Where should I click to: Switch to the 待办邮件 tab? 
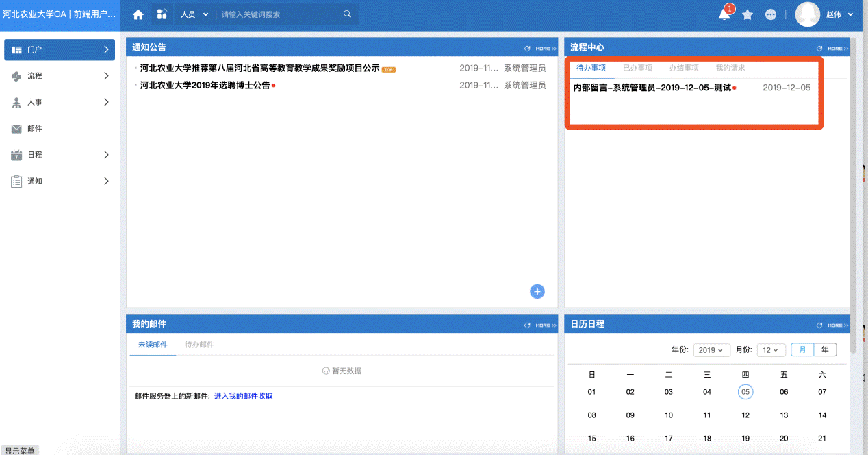[x=199, y=345]
